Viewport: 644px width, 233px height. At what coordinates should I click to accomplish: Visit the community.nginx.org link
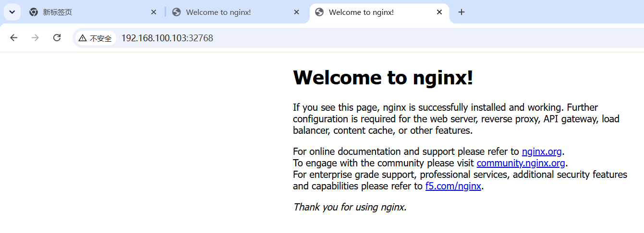[521, 163]
